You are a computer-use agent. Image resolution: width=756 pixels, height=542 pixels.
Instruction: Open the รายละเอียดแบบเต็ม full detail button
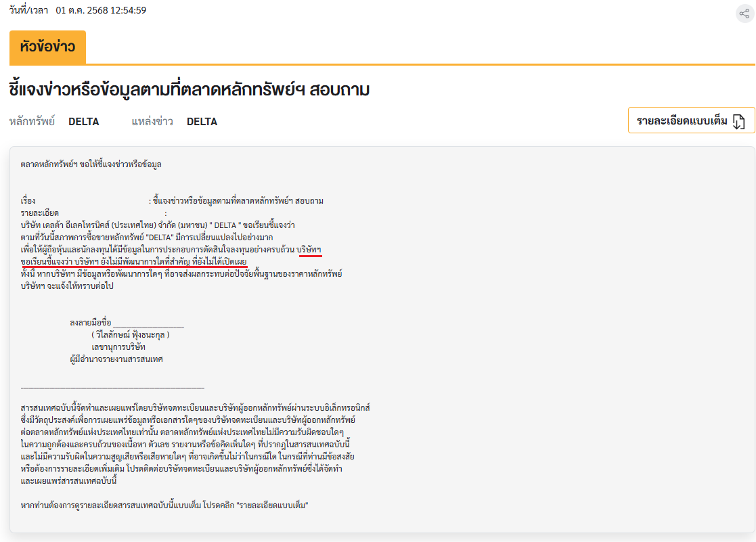coord(691,120)
